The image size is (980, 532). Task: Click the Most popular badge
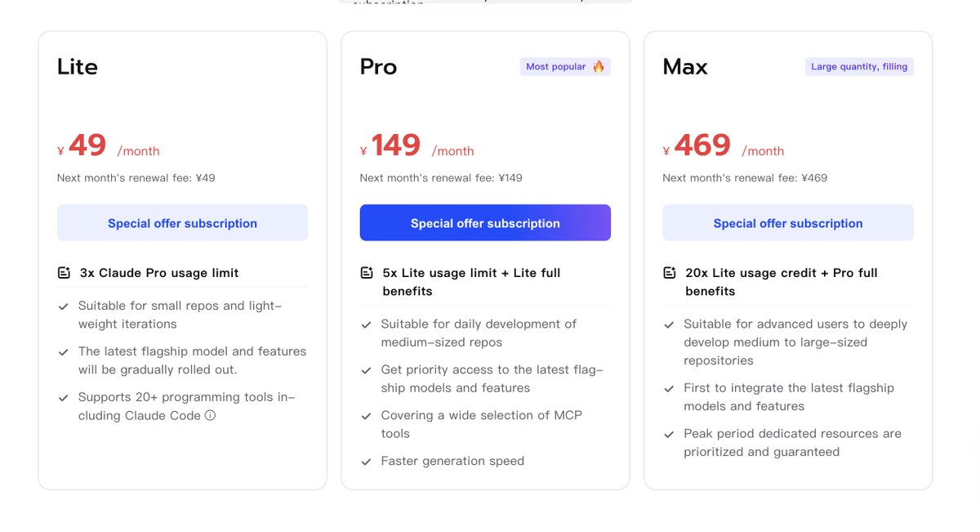[565, 67]
